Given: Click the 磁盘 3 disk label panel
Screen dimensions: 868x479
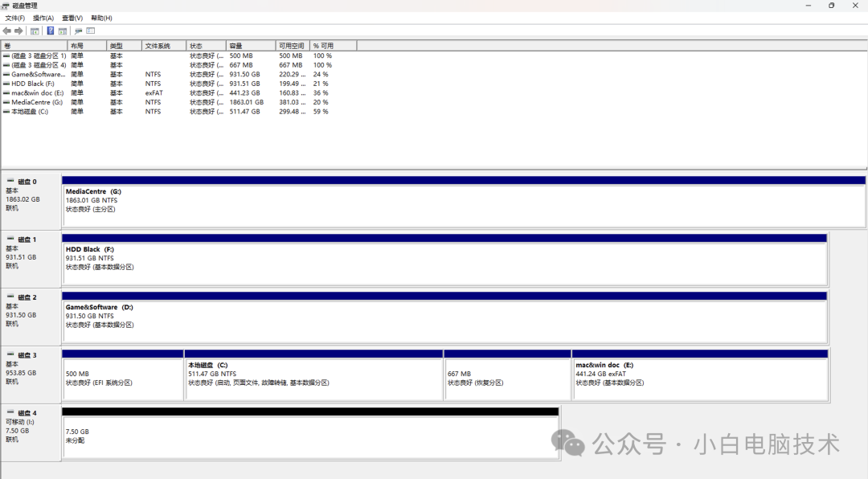Looking at the screenshot, I should [x=31, y=375].
